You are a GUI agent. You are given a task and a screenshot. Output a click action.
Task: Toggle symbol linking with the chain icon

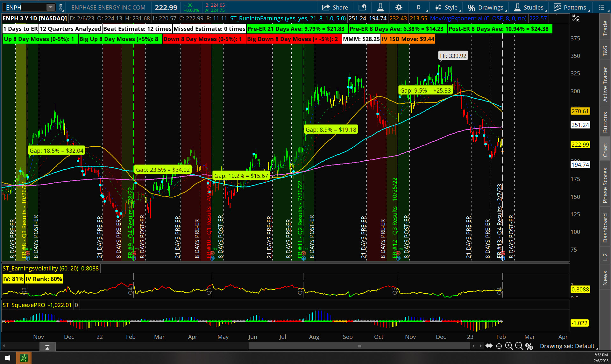coord(60,7)
